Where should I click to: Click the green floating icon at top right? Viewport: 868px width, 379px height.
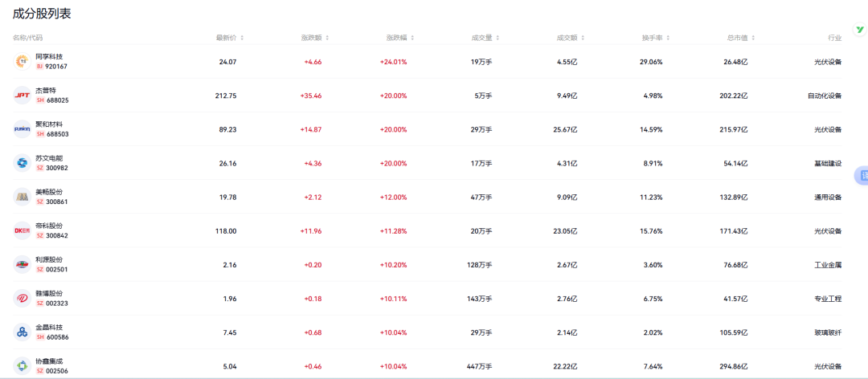coord(859,28)
